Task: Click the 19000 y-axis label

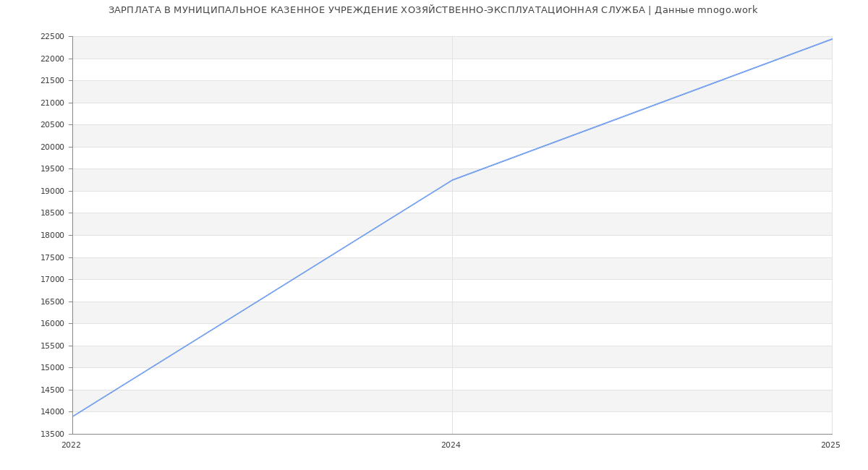Action: click(52, 192)
